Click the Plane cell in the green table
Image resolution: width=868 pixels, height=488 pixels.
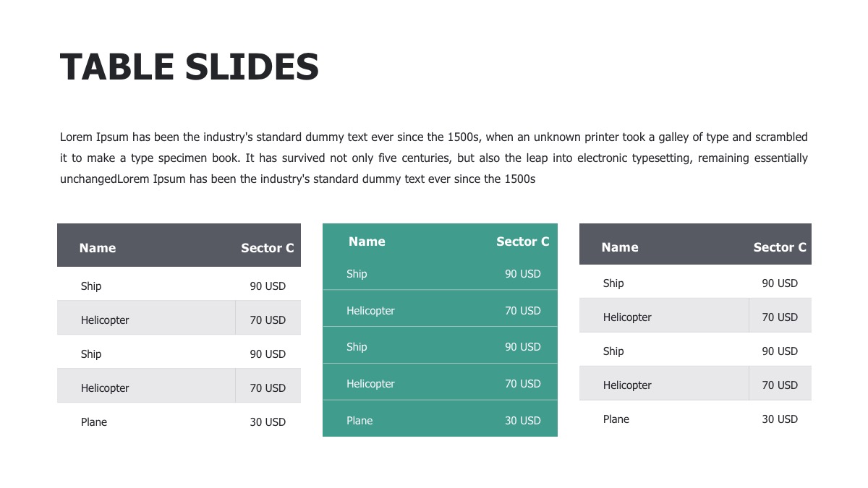(x=359, y=421)
